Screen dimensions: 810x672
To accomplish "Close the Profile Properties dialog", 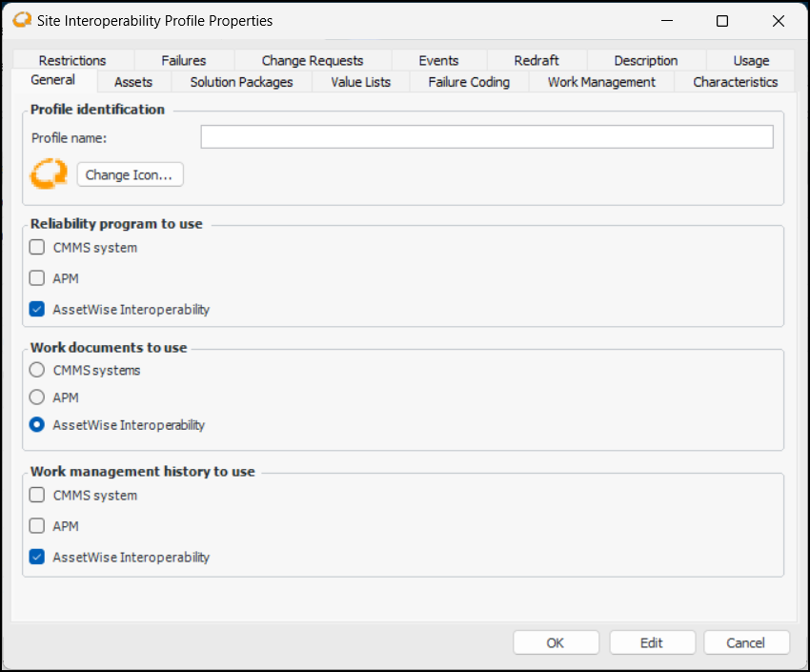I will point(778,21).
